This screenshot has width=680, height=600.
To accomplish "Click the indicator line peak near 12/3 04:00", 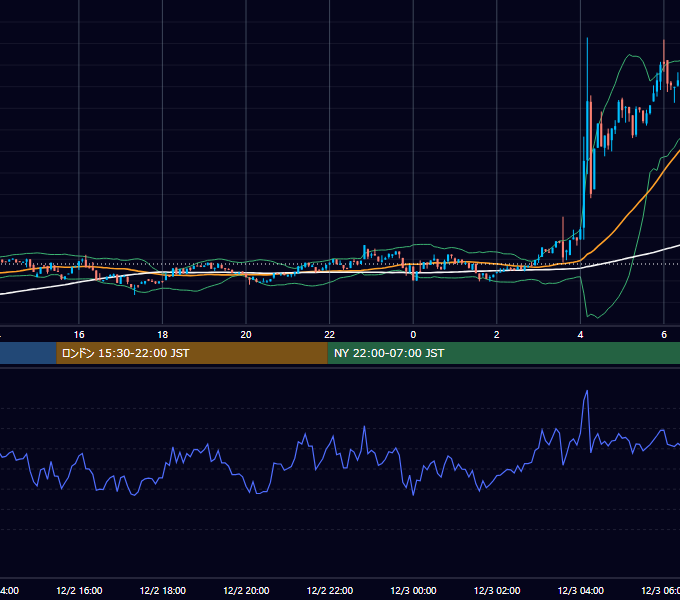I will (x=587, y=391).
